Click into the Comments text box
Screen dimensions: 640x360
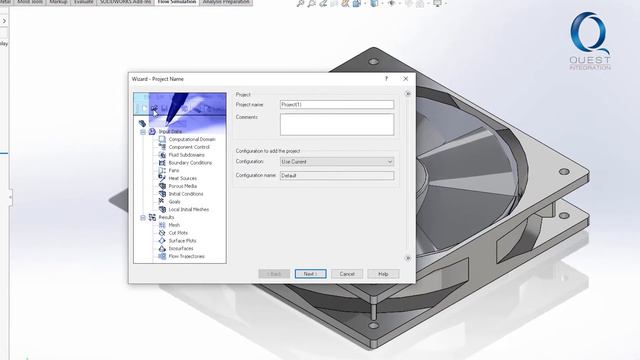pos(337,124)
